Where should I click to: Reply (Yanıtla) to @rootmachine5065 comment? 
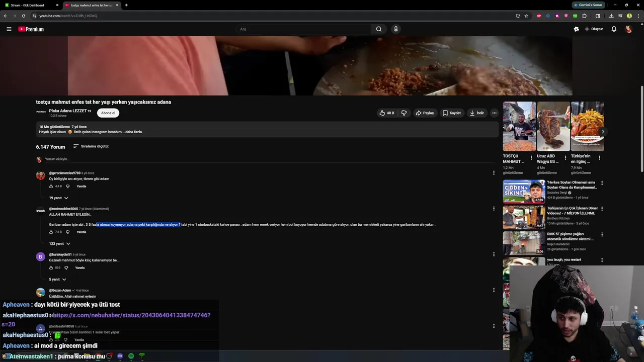[82, 232]
